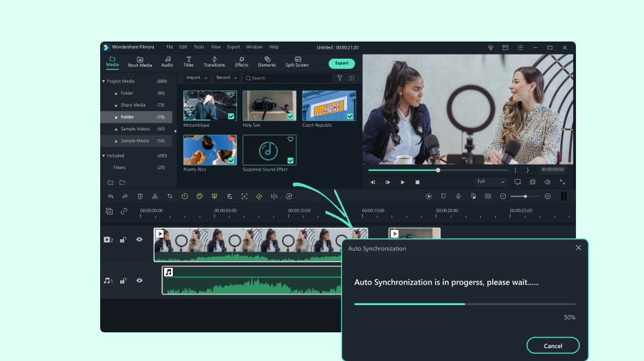Add keyframe with diamond icon
Image resolution: width=644 pixels, height=361 pixels.
pos(259,196)
